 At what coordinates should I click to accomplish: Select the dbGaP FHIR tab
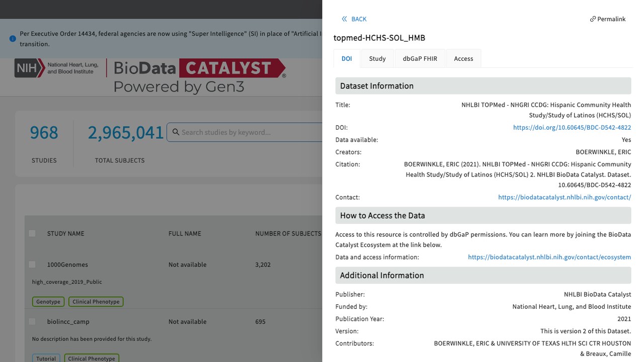click(x=420, y=59)
